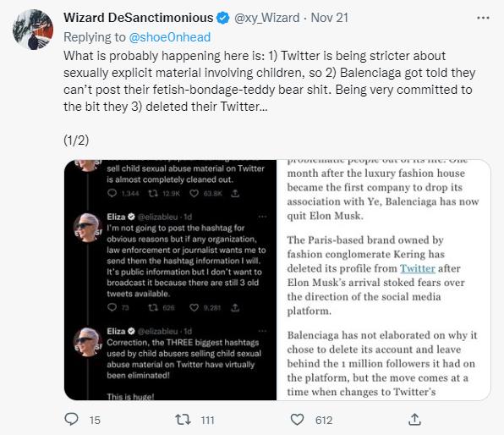Open the @xy_Wizard handle
This screenshot has height=435, width=504.
[266, 18]
